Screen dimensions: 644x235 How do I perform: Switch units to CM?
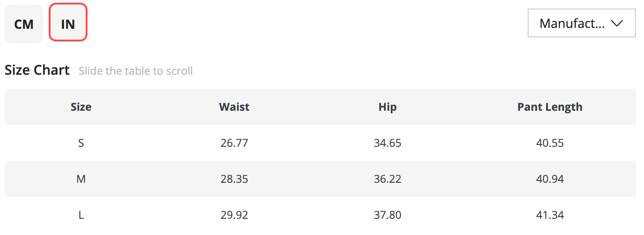click(x=24, y=24)
